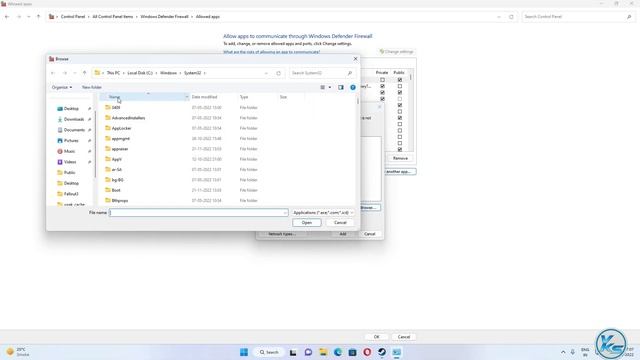The height and width of the screenshot is (360, 640).
Task: Open the Pictures quick access location
Action: [71, 140]
